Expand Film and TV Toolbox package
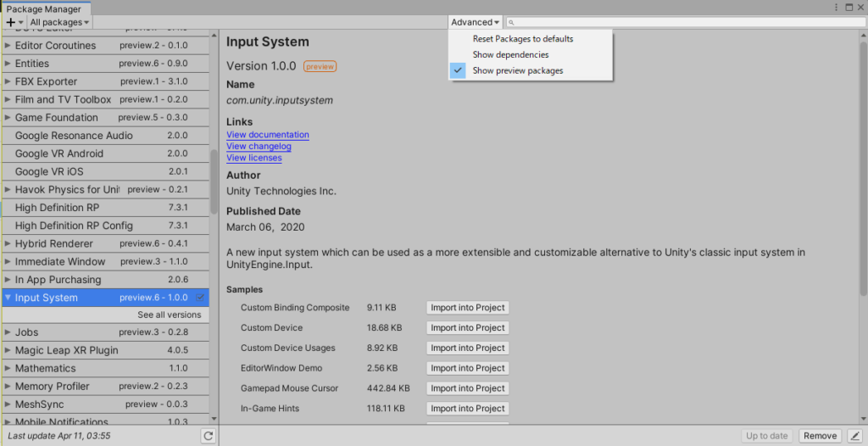This screenshot has width=868, height=446. click(x=8, y=99)
